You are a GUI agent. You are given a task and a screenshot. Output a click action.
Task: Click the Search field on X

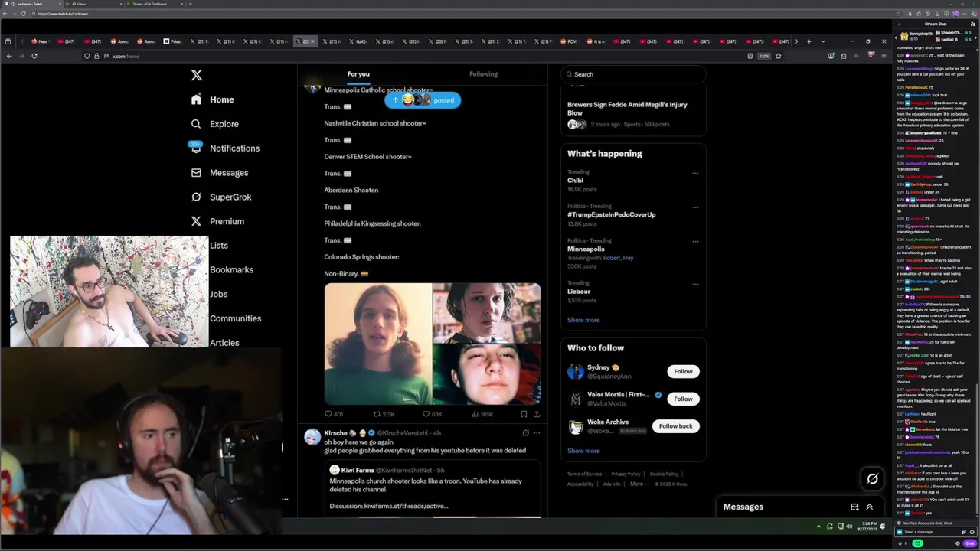tap(633, 74)
